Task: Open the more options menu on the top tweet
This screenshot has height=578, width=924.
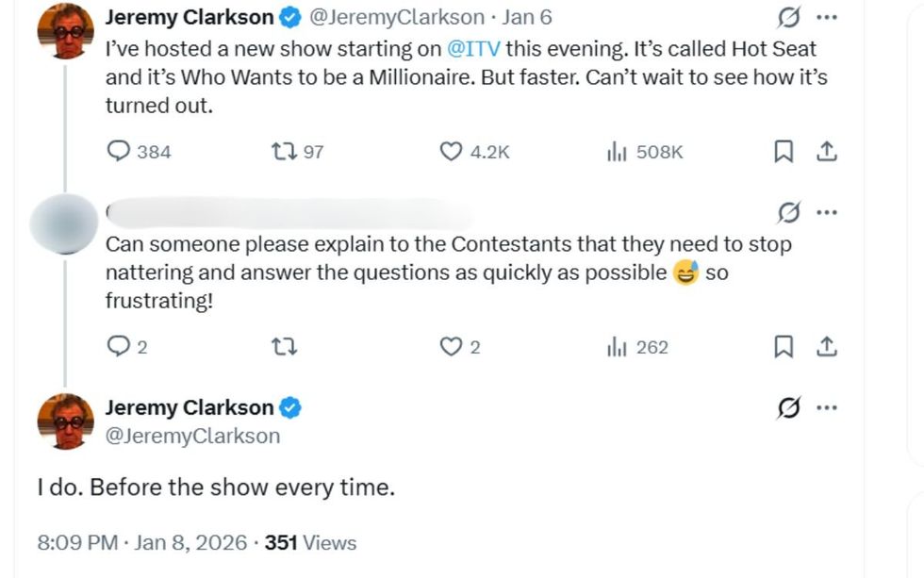Action: pos(826,15)
